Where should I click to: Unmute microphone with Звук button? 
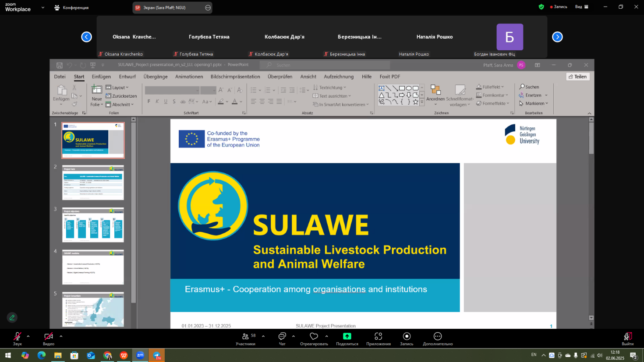click(x=18, y=339)
